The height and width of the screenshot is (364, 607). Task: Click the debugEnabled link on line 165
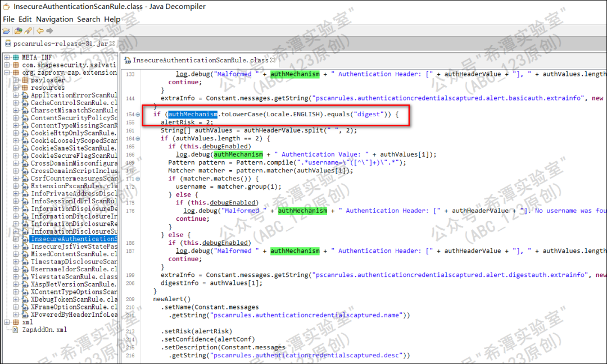click(225, 146)
